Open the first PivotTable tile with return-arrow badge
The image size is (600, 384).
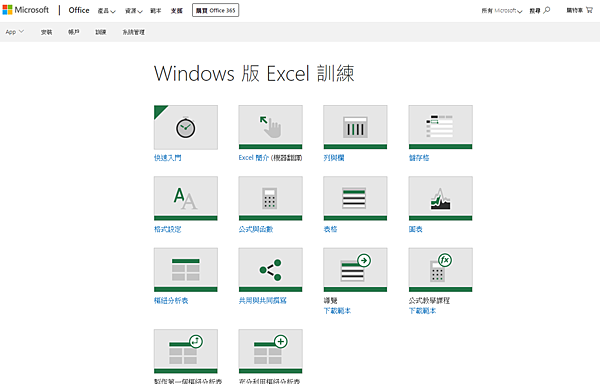[186, 351]
